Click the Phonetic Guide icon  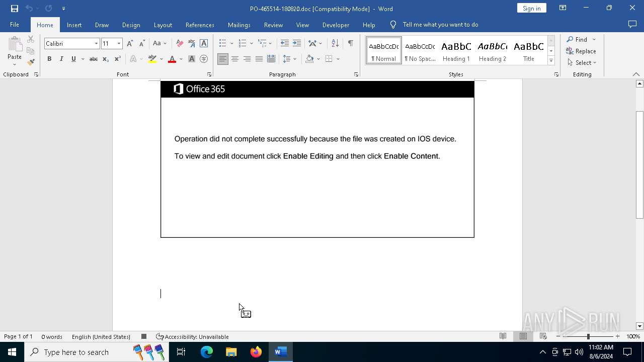pyautogui.click(x=192, y=44)
